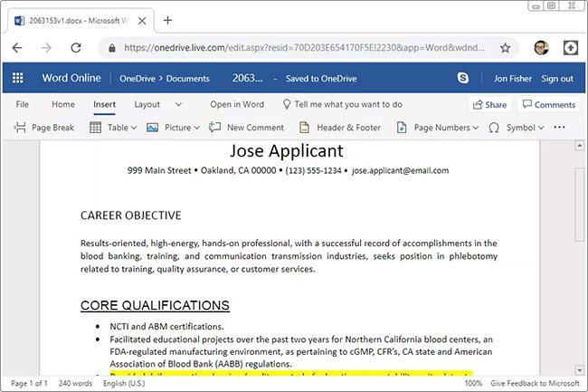Click Sign out
Viewport: 588px width, 392px height.
point(557,79)
